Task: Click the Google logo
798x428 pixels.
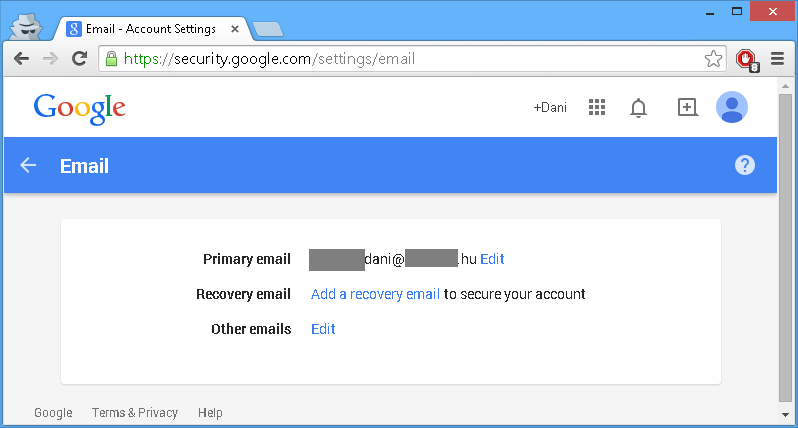Action: click(79, 108)
